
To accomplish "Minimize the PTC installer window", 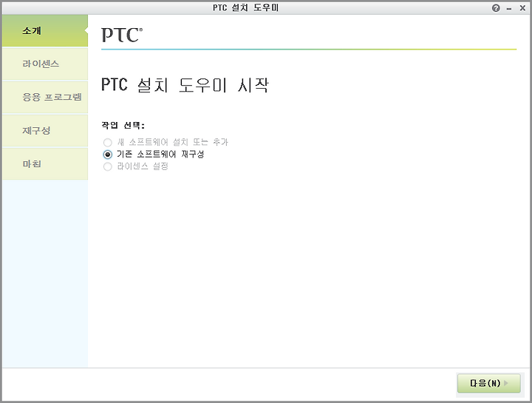I will click(509, 8).
